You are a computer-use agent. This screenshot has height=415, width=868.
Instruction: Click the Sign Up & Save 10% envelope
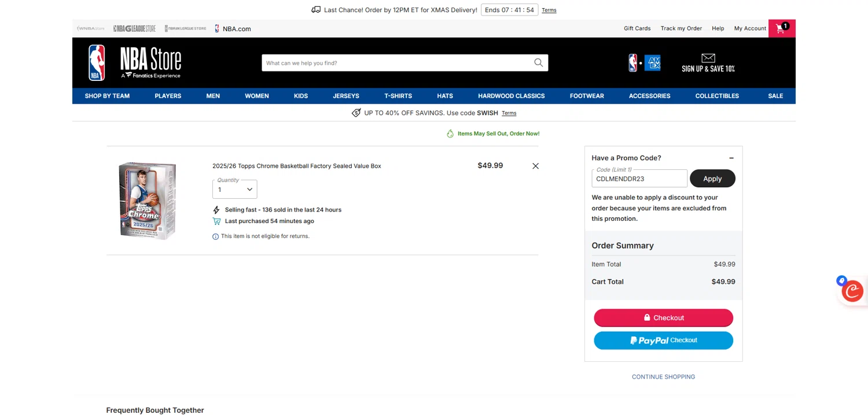[708, 63]
